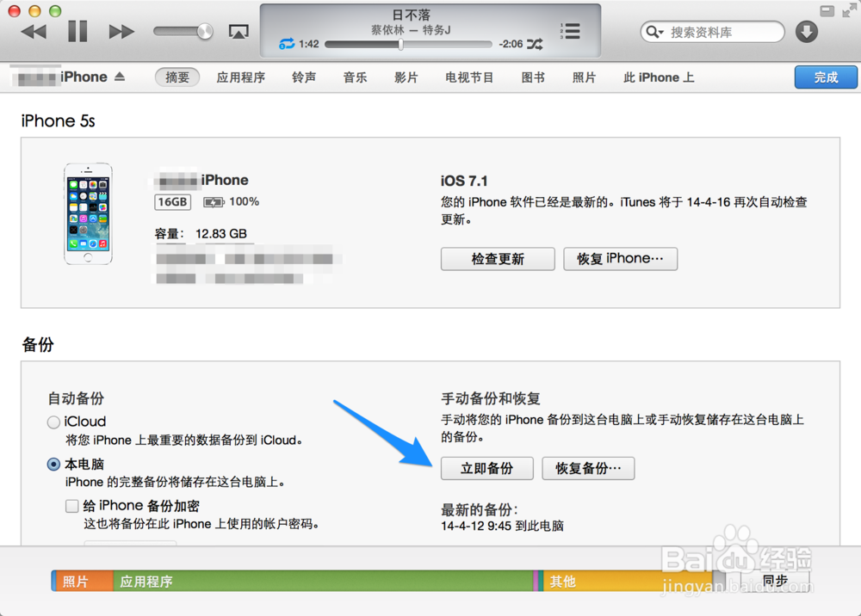Screen dimensions: 861x616
Task: Adjust the volume slider knob
Action: click(x=205, y=31)
